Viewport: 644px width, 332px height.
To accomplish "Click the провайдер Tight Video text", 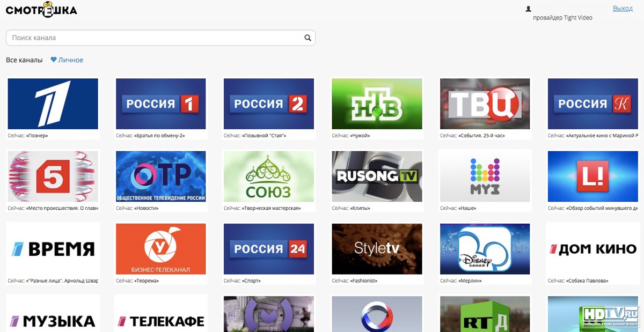I will (x=562, y=18).
